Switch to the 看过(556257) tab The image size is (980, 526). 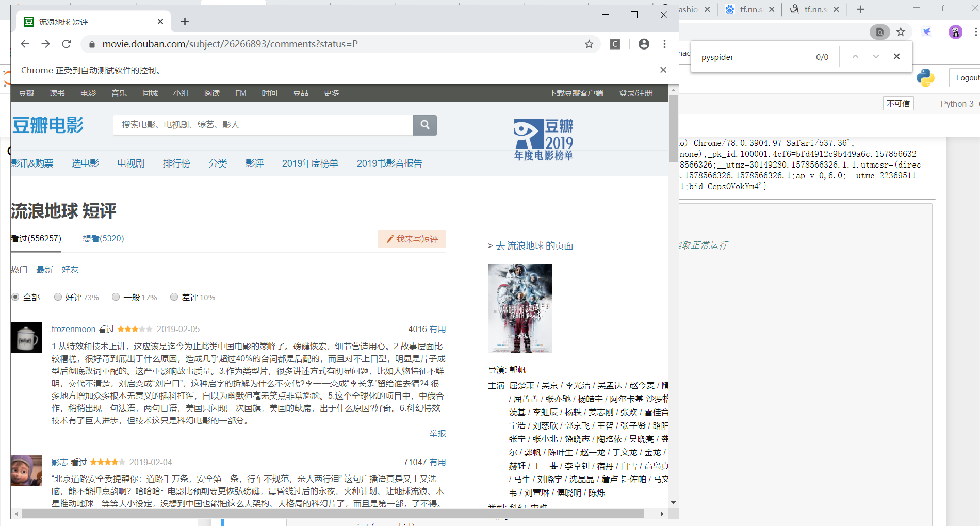(36, 238)
